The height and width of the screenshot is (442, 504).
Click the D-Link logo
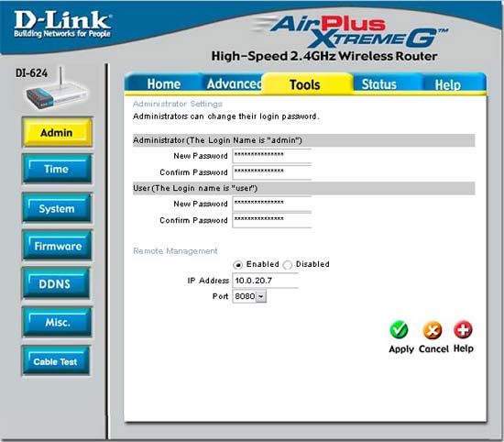(x=62, y=24)
